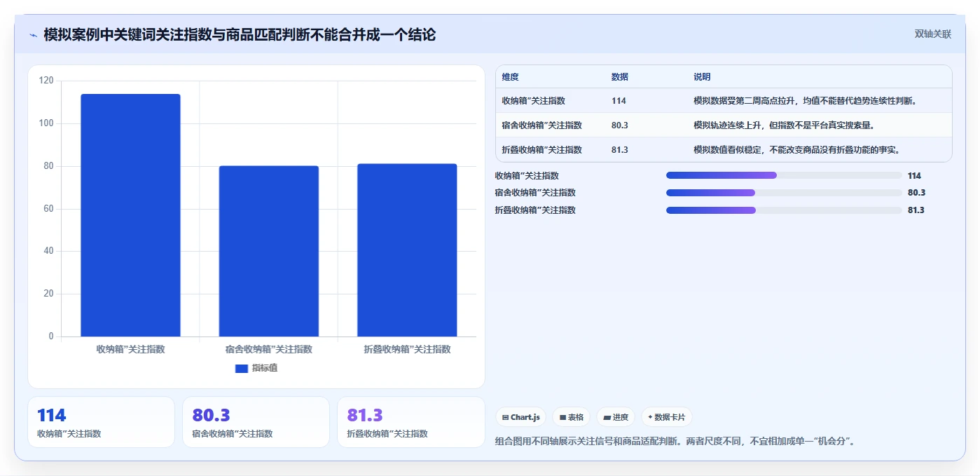Click the 维度 table column header
This screenshot has width=980, height=476.
click(511, 77)
